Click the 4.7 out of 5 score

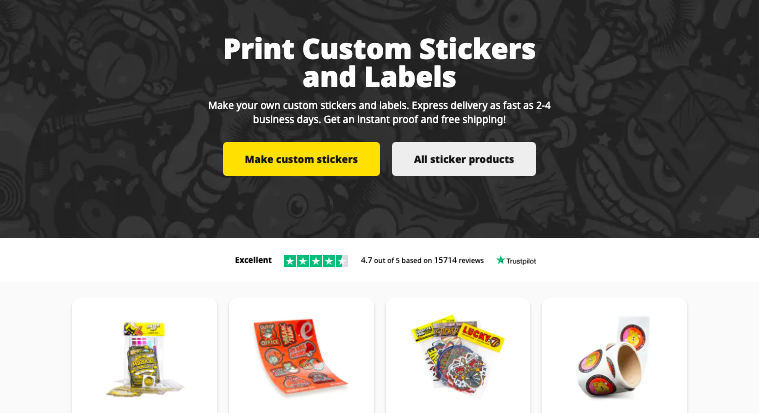380,260
